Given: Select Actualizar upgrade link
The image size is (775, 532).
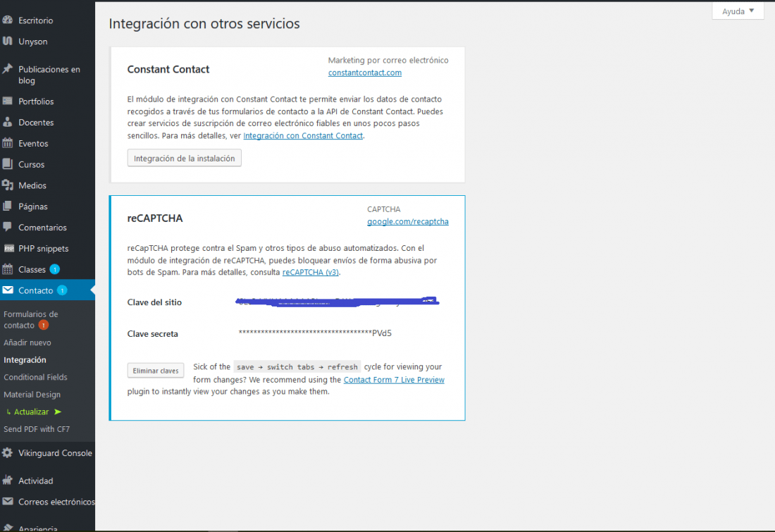Looking at the screenshot, I should (x=31, y=412).
